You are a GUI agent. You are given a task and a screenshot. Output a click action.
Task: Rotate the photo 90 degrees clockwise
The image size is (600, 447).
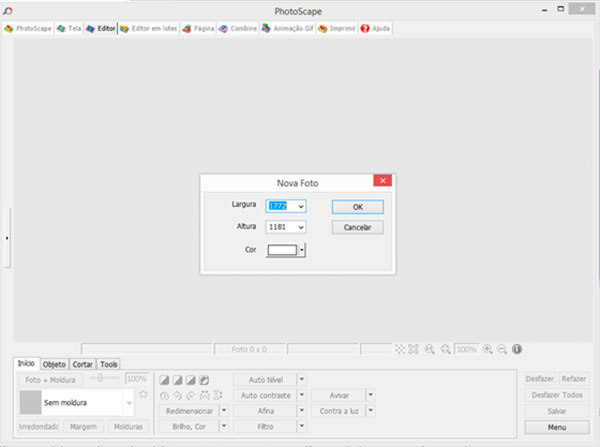[191, 395]
